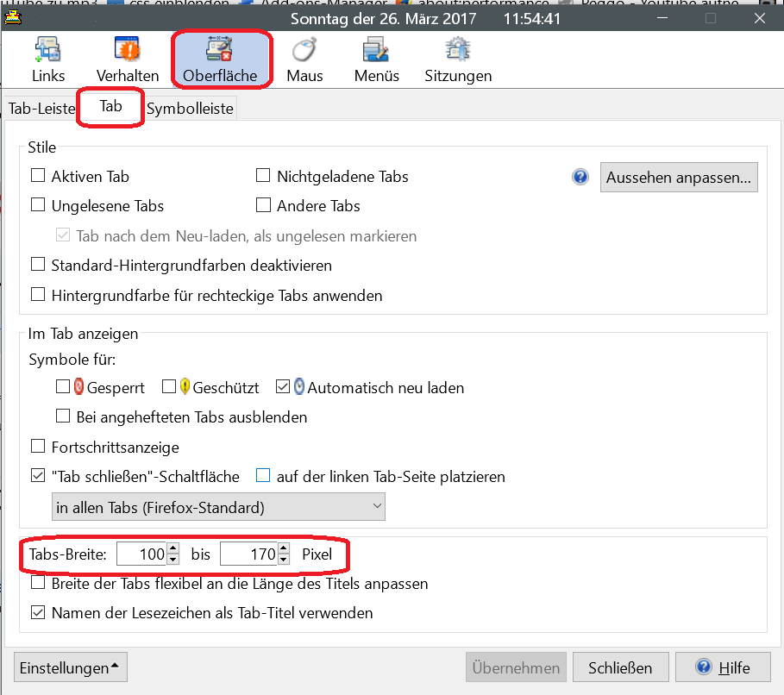
Task: Click the Aussehen anpassen... button
Action: (x=679, y=178)
